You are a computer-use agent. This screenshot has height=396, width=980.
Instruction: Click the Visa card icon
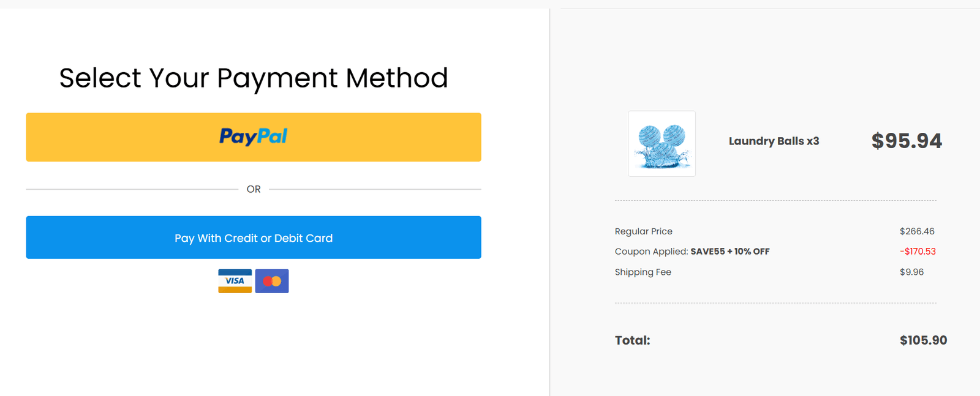tap(235, 281)
